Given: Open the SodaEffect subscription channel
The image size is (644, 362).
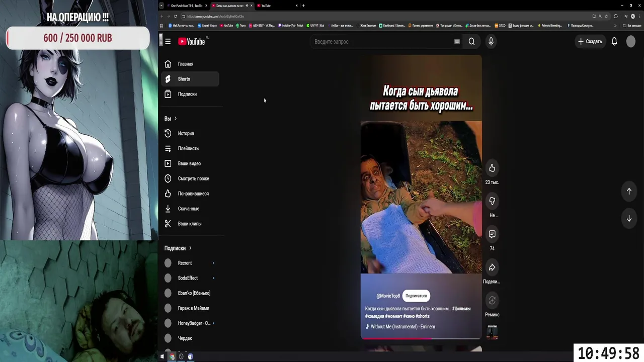Looking at the screenshot, I should pos(190,278).
